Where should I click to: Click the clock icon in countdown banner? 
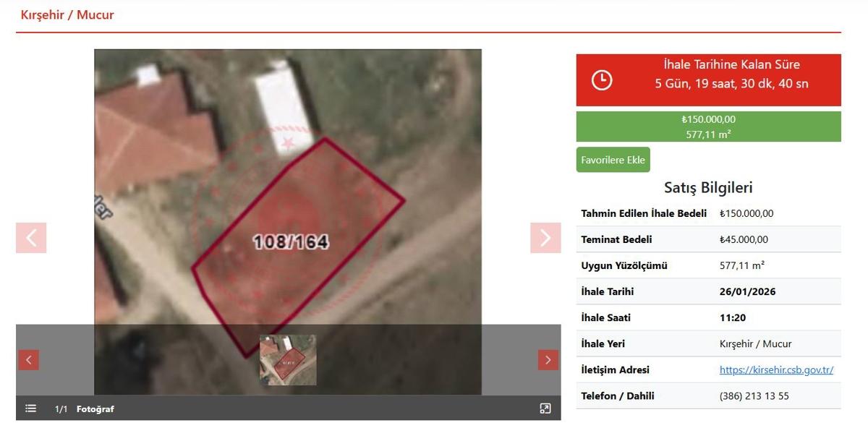coord(602,80)
